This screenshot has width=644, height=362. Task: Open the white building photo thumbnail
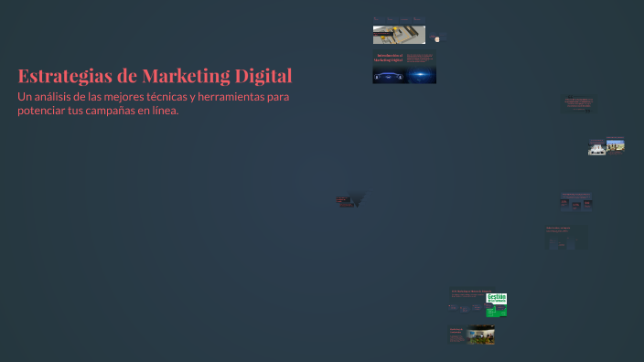596,147
